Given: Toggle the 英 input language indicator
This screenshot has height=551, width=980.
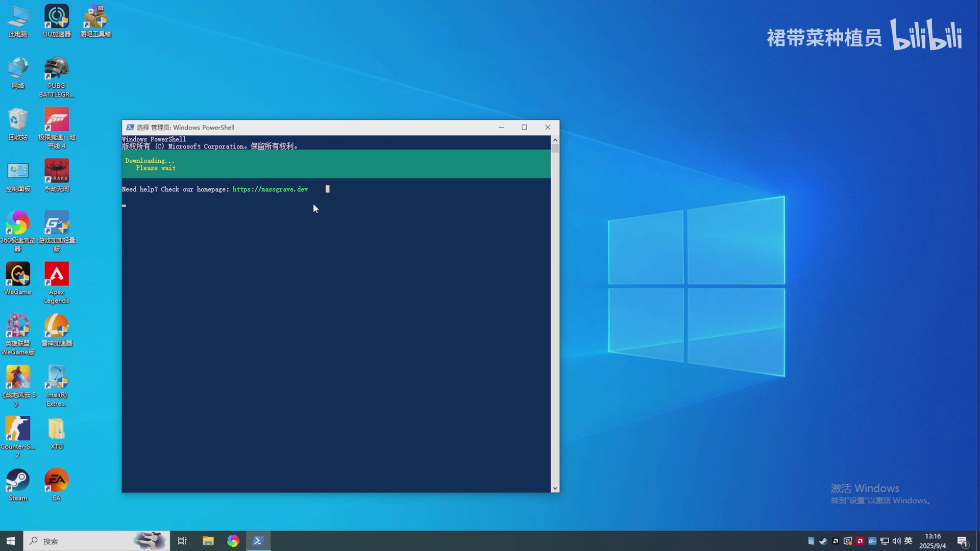Looking at the screenshot, I should coord(908,541).
